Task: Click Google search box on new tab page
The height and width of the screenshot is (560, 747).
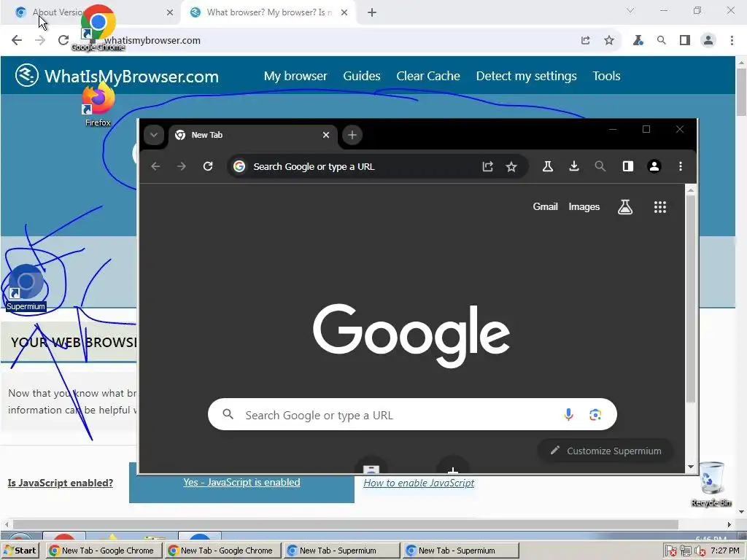Action: 412,414
